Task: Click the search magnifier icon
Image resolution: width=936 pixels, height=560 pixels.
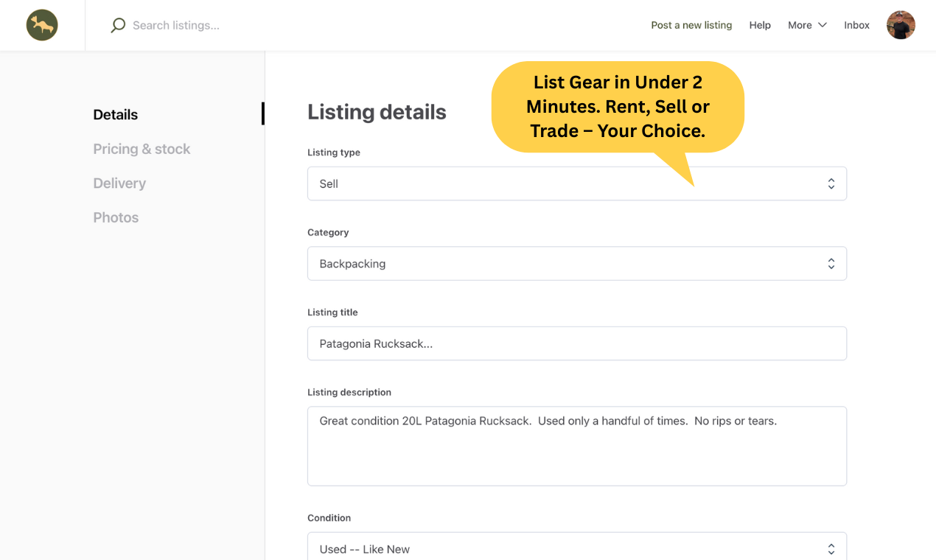Action: [118, 25]
